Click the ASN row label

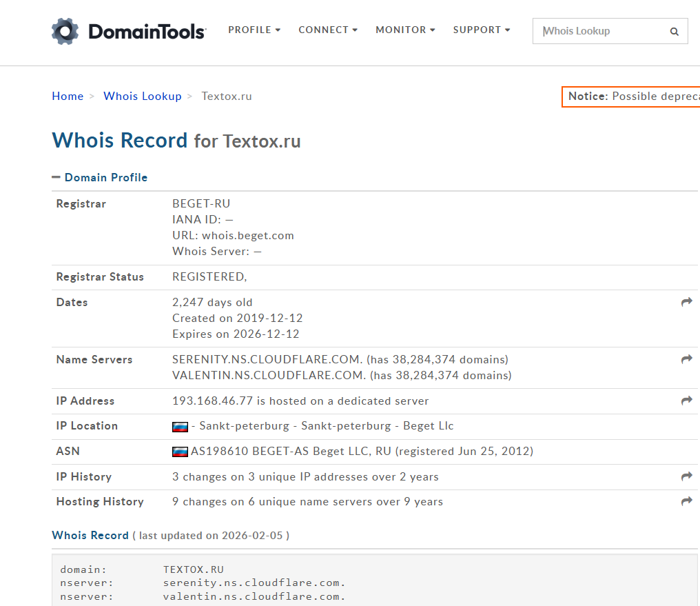tap(68, 451)
